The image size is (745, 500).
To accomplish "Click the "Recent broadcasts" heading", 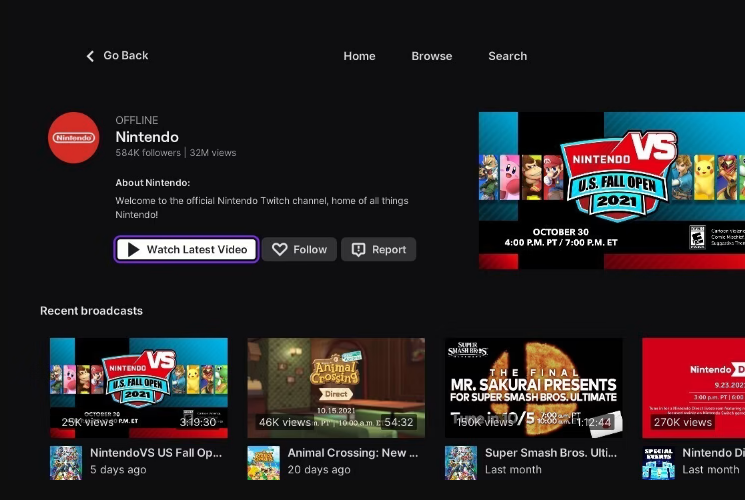I will (x=91, y=311).
